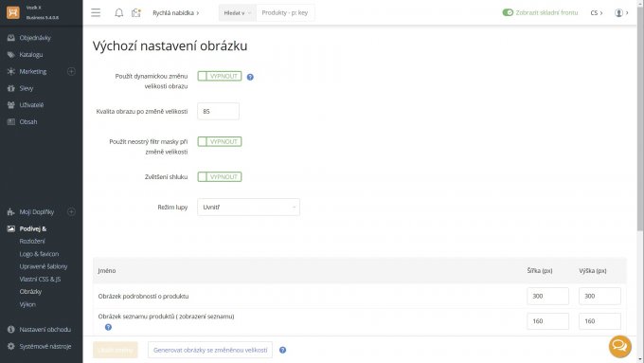Open Objednávky in the sidebar

coord(35,38)
